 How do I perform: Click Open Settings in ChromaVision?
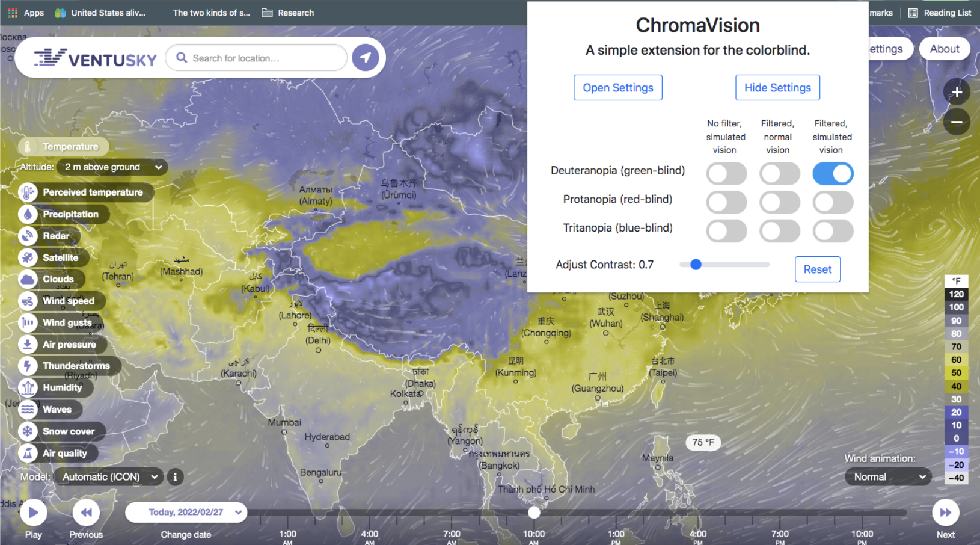point(618,88)
